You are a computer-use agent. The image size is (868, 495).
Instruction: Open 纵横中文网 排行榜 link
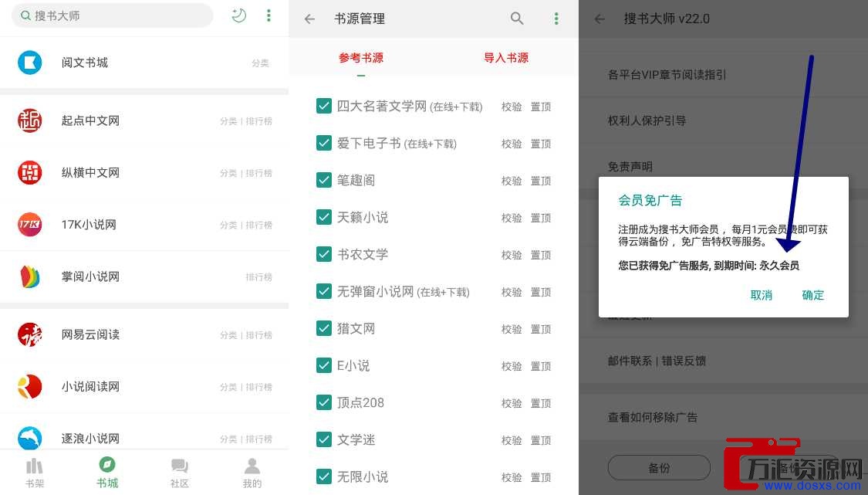coord(258,173)
